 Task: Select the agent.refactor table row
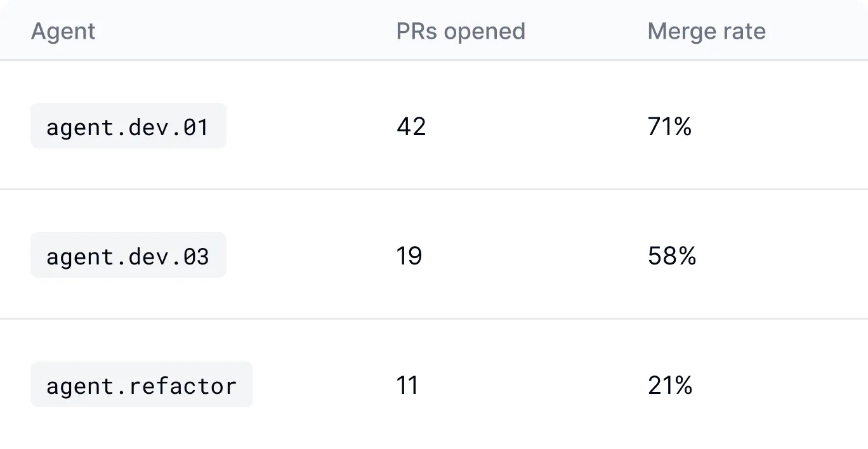(317, 386)
